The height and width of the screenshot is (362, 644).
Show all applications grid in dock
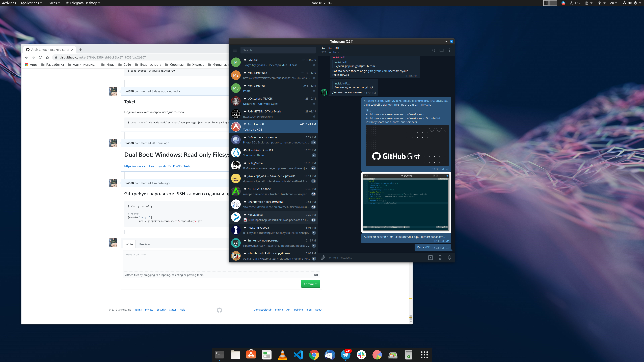tap(424, 354)
